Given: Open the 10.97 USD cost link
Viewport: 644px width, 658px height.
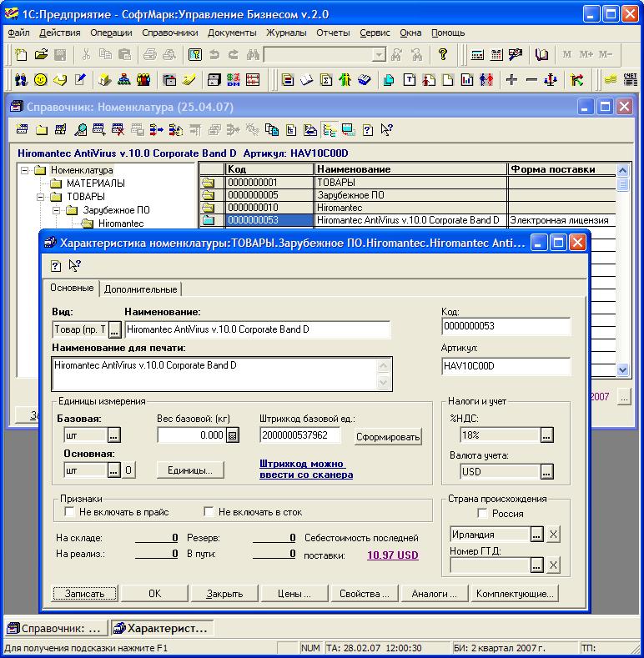Looking at the screenshot, I should click(x=393, y=555).
